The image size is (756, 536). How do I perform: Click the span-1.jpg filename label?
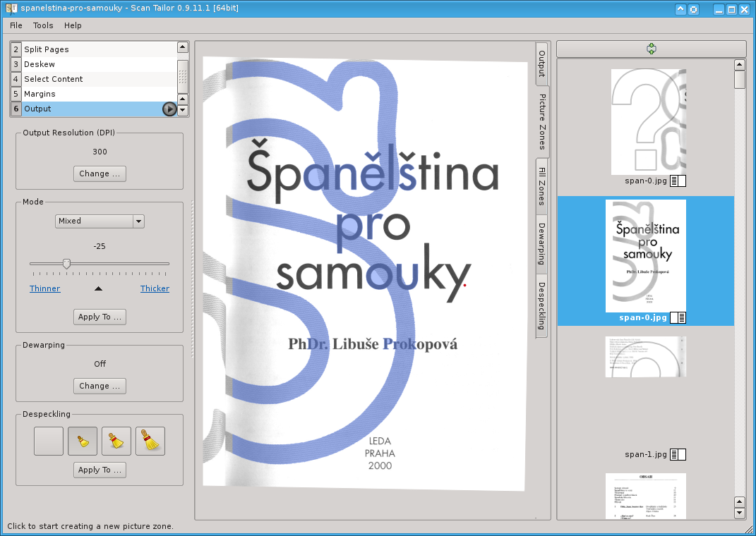646,455
